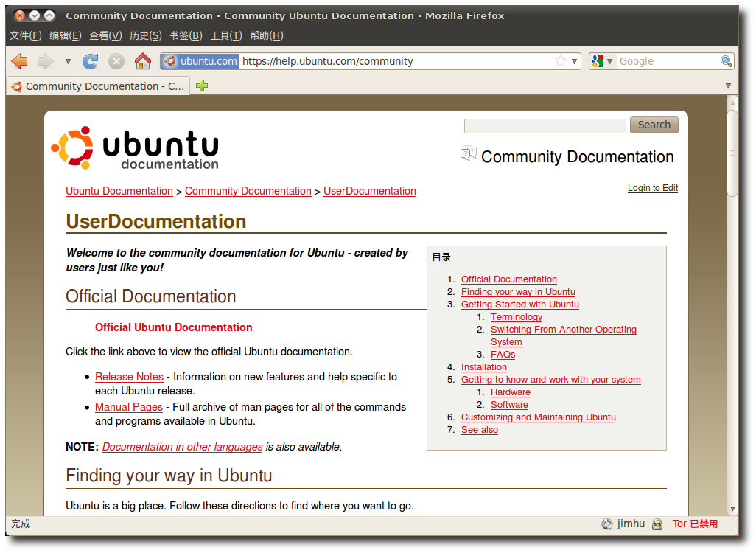Image resolution: width=756 pixels, height=553 pixels.
Task: Open the 工具(T) menu
Action: pyautogui.click(x=226, y=35)
